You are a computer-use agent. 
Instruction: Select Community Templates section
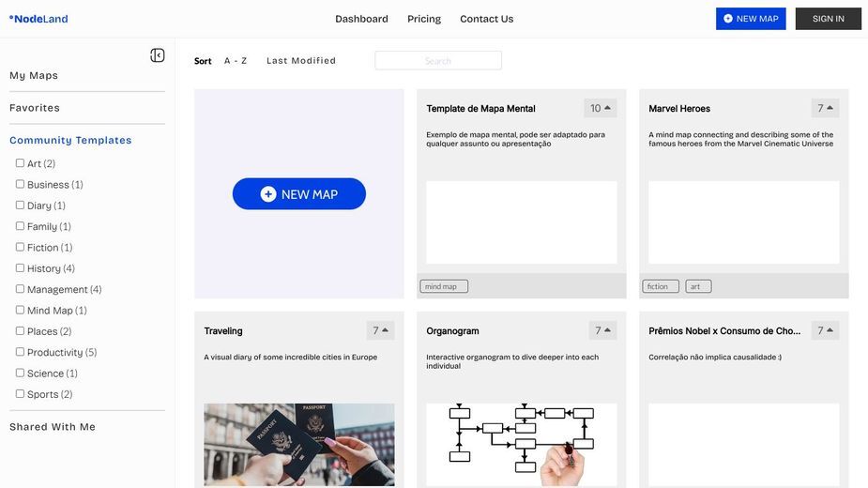point(70,140)
